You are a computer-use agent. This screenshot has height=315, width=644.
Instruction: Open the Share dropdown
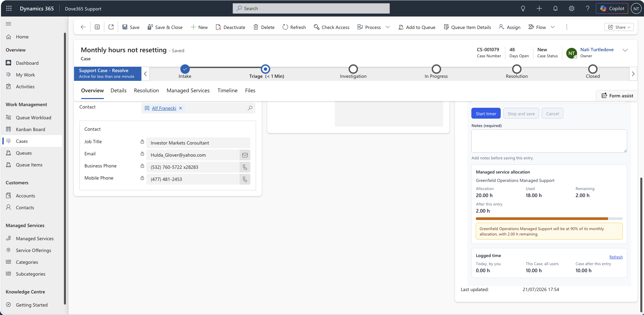pos(619,27)
